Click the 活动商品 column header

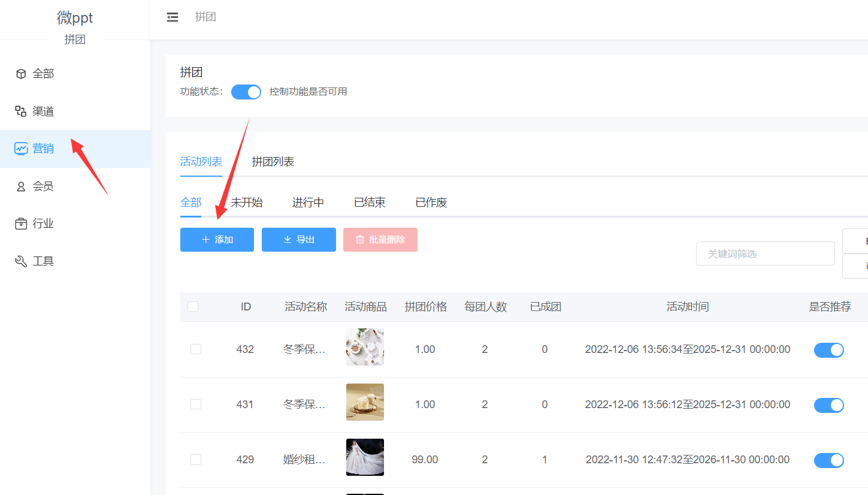(366, 307)
